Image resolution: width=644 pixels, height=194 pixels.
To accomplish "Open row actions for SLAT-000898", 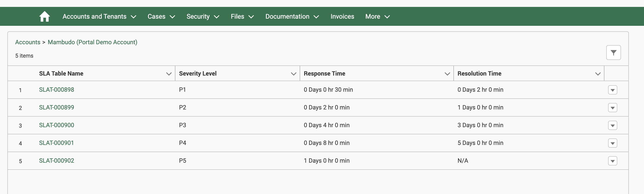I will click(612, 90).
